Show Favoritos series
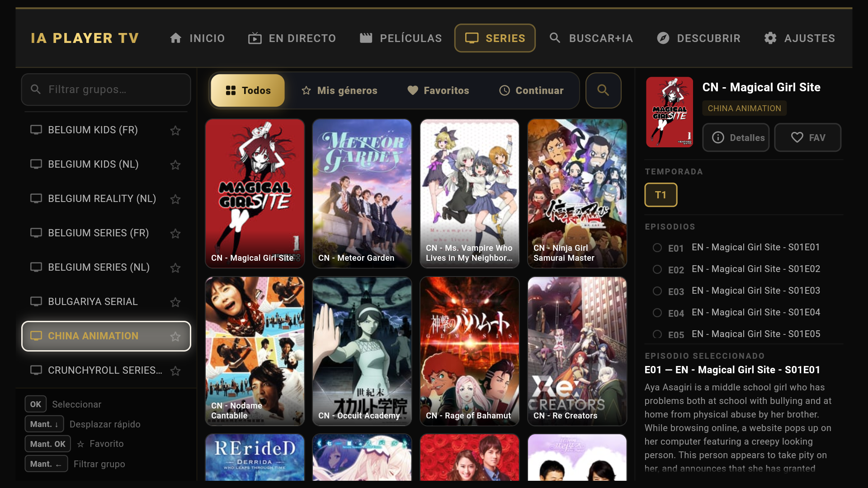Screen dimensions: 868x488 point(438,90)
